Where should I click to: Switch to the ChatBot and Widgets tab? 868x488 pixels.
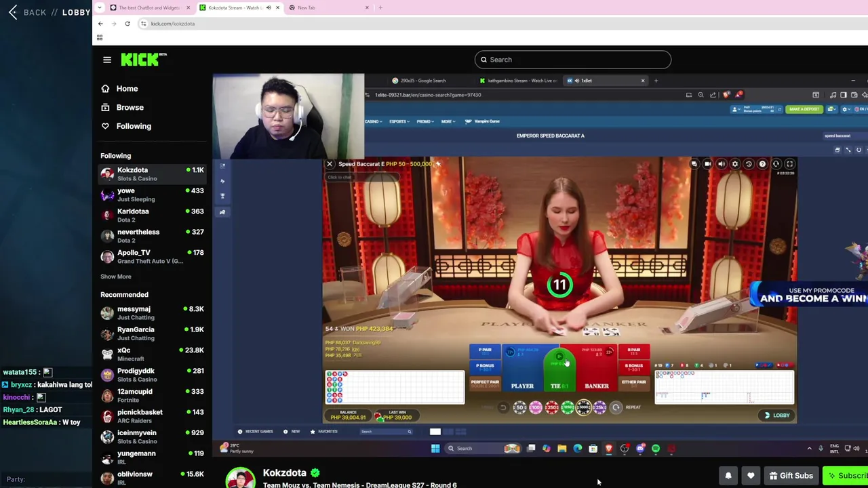149,7
